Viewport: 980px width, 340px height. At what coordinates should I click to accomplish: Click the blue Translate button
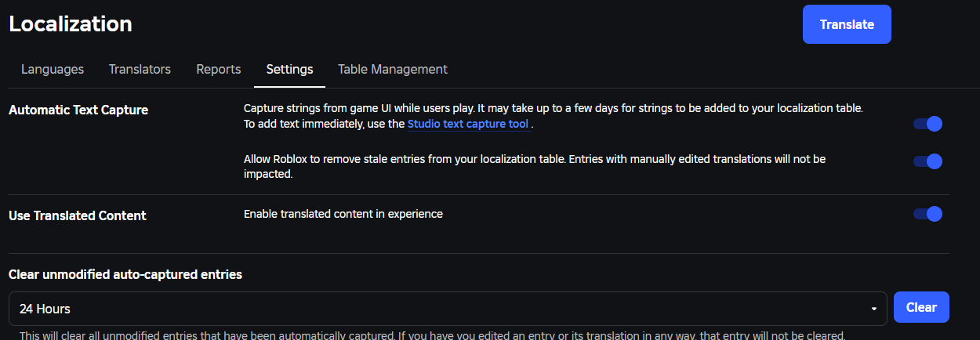(847, 24)
